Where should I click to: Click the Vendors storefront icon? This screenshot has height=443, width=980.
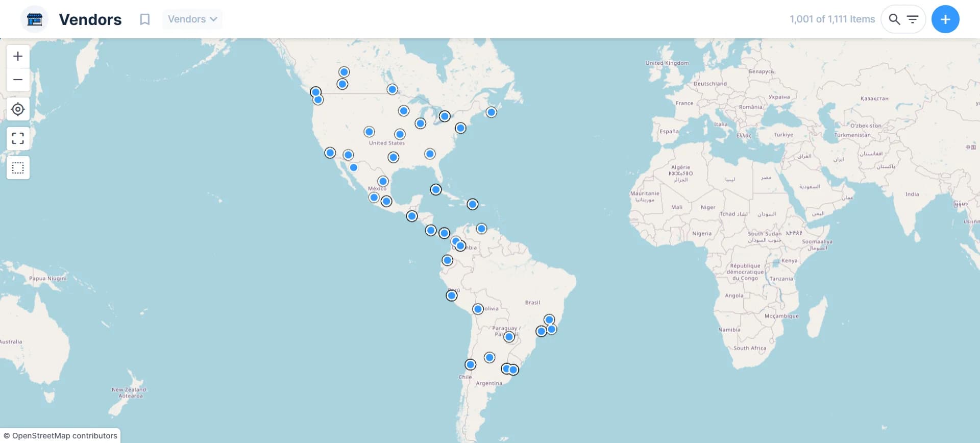(x=34, y=19)
